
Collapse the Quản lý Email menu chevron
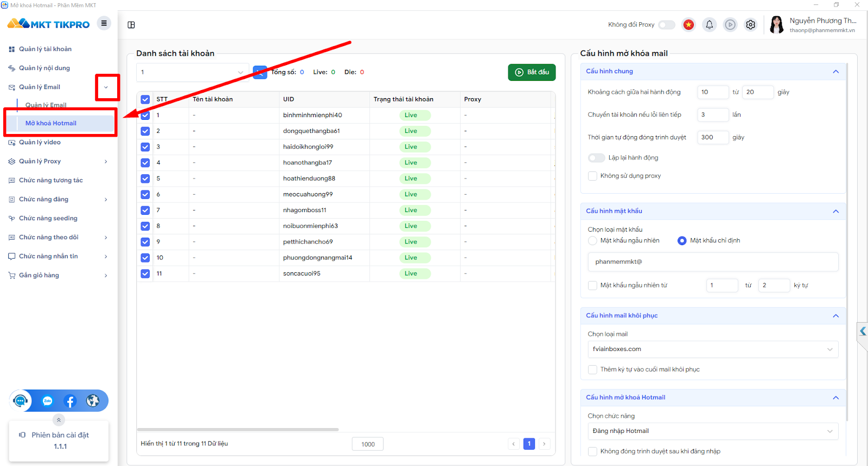point(106,87)
